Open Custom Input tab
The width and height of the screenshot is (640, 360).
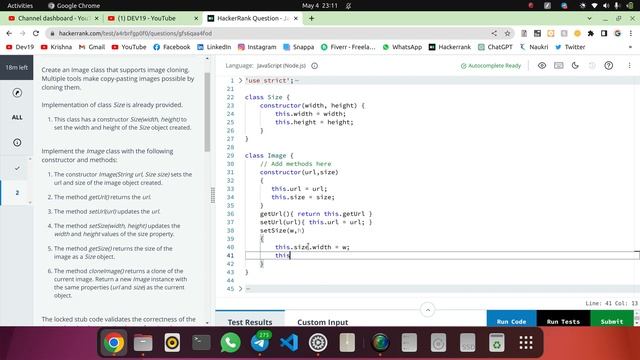(322, 322)
